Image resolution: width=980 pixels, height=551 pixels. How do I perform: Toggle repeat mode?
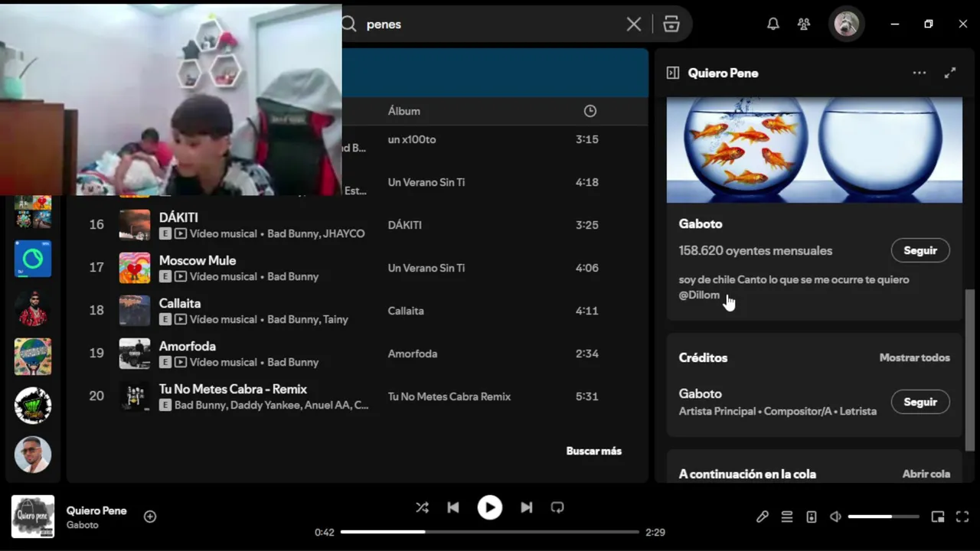point(557,507)
